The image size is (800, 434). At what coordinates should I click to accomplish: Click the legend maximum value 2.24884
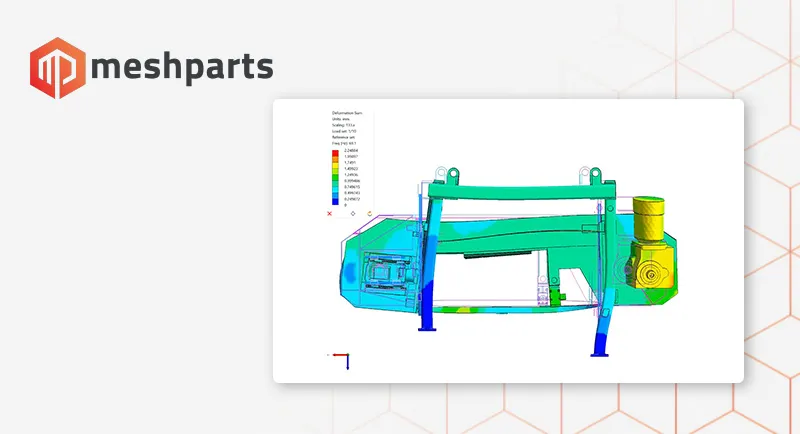pos(351,150)
